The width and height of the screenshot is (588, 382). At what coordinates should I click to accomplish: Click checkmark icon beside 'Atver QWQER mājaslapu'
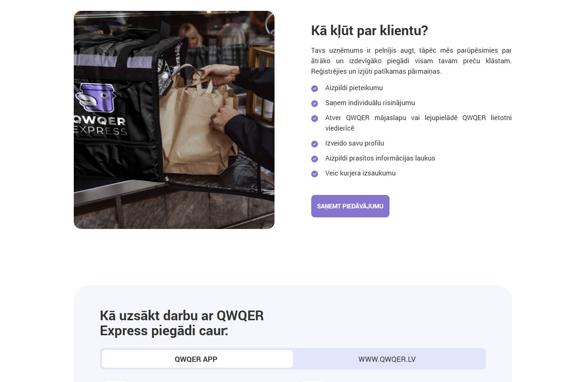point(315,119)
